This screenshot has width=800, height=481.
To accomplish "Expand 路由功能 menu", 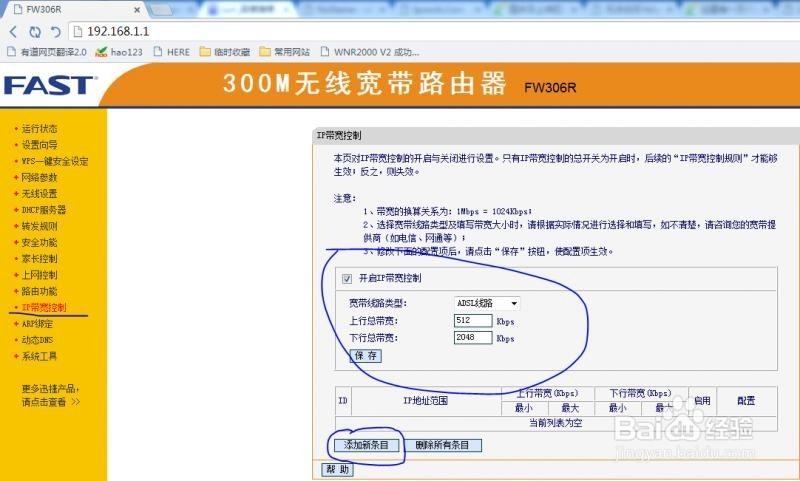I will (x=39, y=291).
